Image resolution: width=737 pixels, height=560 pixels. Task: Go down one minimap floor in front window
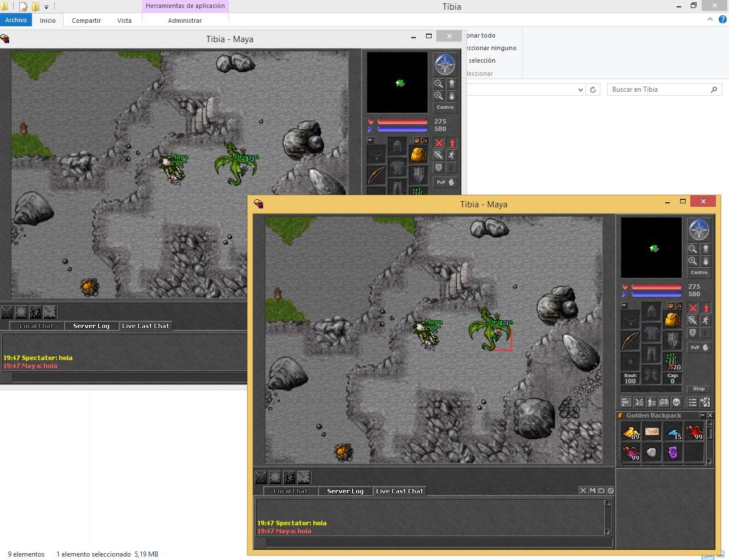click(x=706, y=261)
